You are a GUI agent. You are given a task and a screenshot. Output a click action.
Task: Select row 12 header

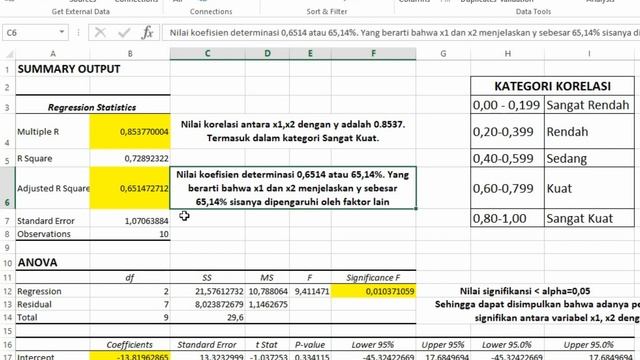point(7,291)
